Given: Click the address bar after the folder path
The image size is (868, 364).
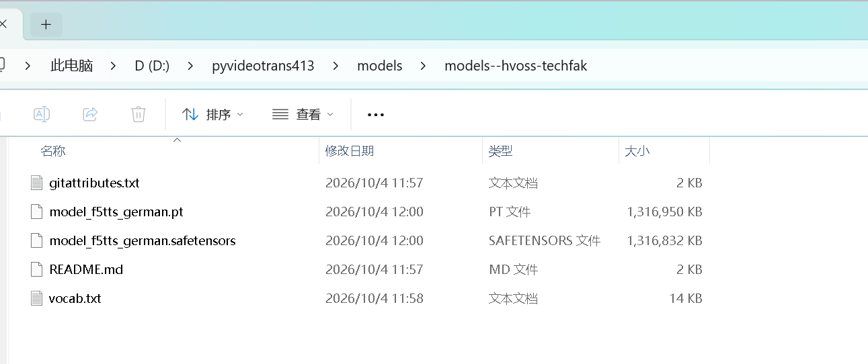Looking at the screenshot, I should point(726,66).
